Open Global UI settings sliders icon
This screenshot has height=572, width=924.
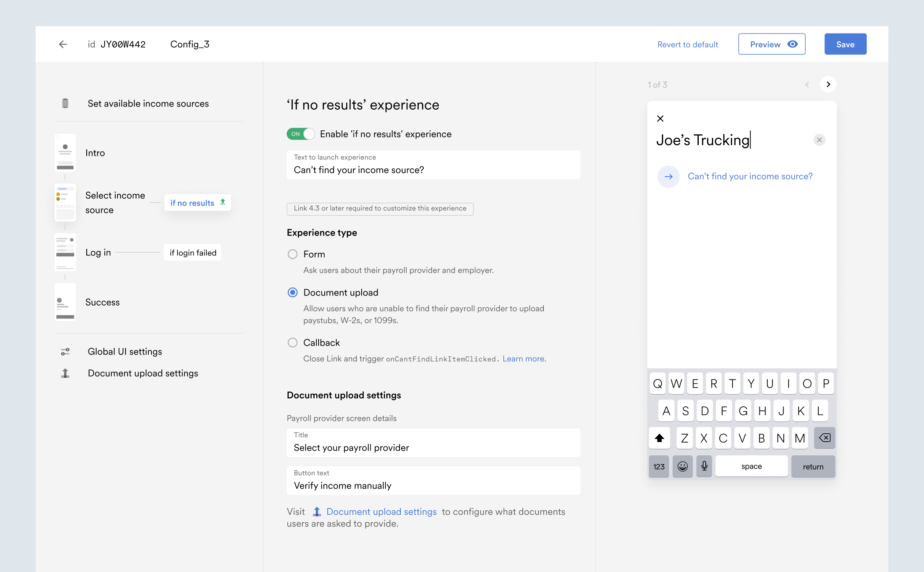(65, 351)
